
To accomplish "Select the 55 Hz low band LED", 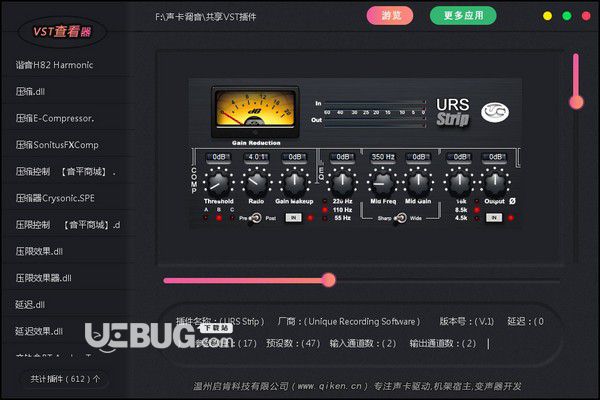I will [x=325, y=218].
